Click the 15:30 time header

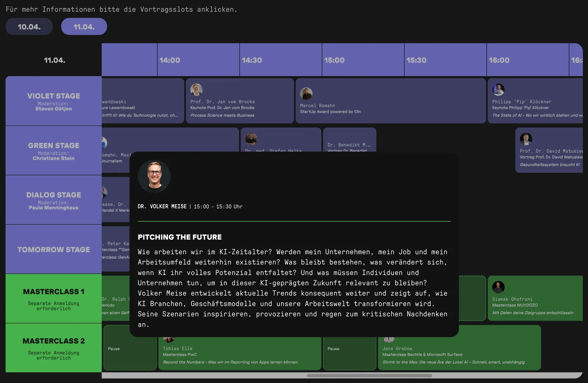pyautogui.click(x=445, y=60)
